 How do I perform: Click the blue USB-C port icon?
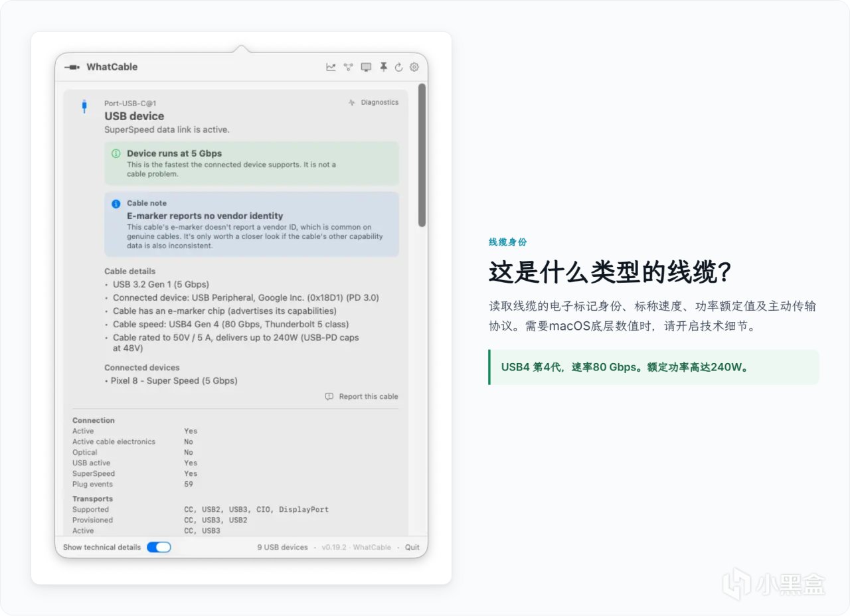coord(84,106)
